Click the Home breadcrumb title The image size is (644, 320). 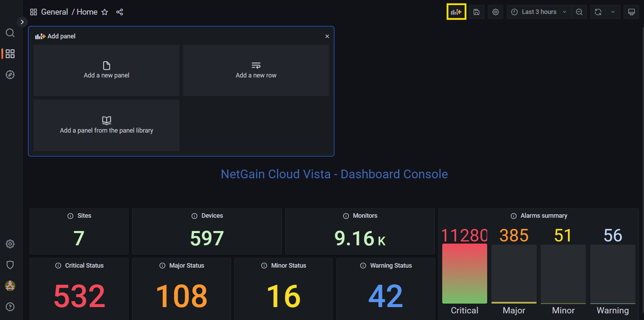87,12
